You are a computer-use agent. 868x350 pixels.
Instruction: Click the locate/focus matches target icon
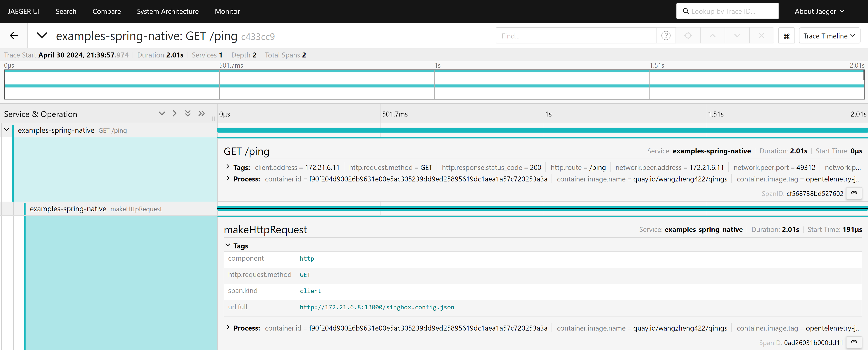(x=688, y=36)
